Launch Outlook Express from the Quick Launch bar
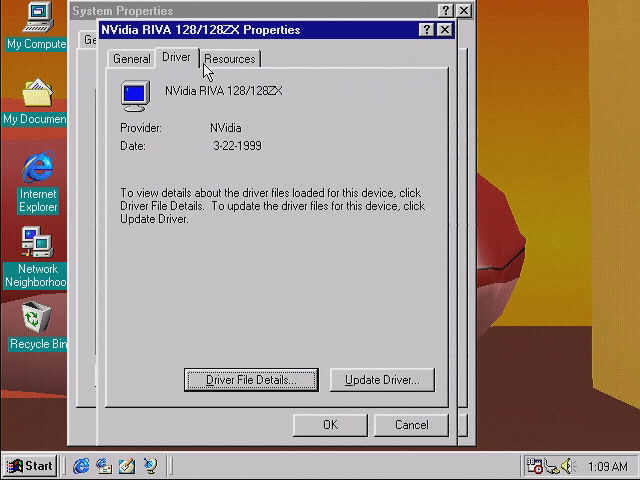 [104, 465]
